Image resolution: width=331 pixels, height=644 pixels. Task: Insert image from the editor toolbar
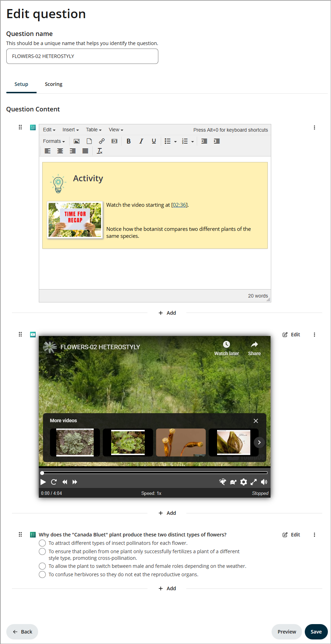(77, 141)
